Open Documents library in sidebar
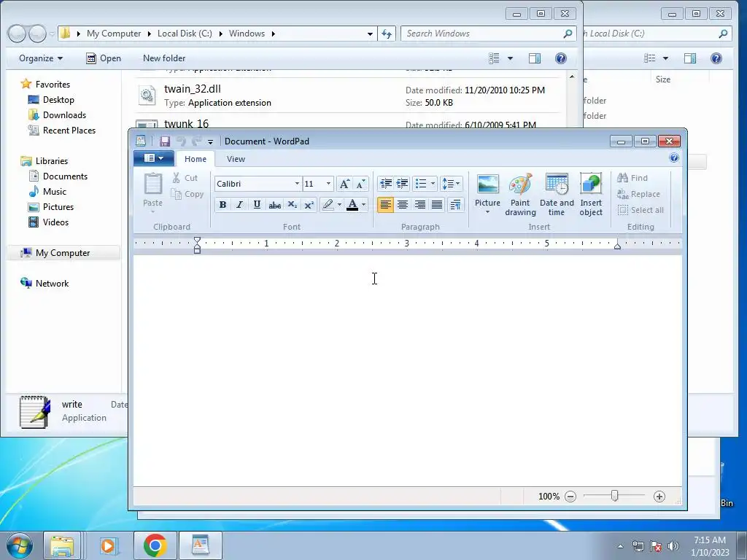The width and height of the screenshot is (747, 560). [x=58, y=176]
